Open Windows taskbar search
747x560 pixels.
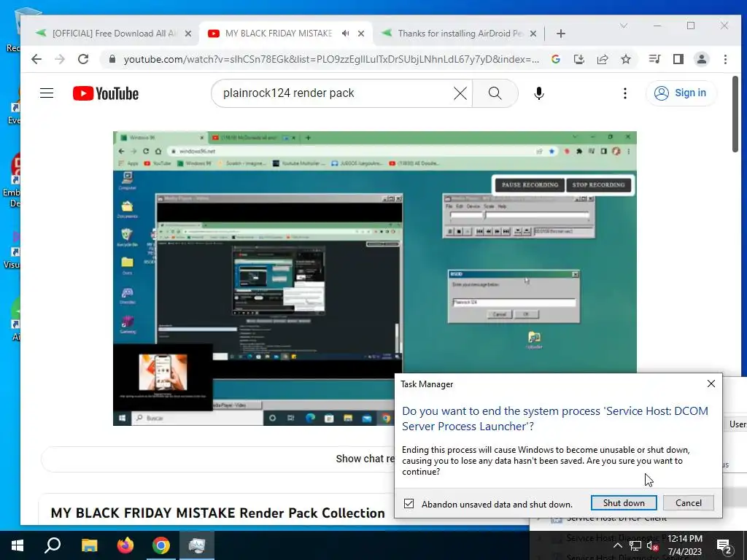pos(53,545)
